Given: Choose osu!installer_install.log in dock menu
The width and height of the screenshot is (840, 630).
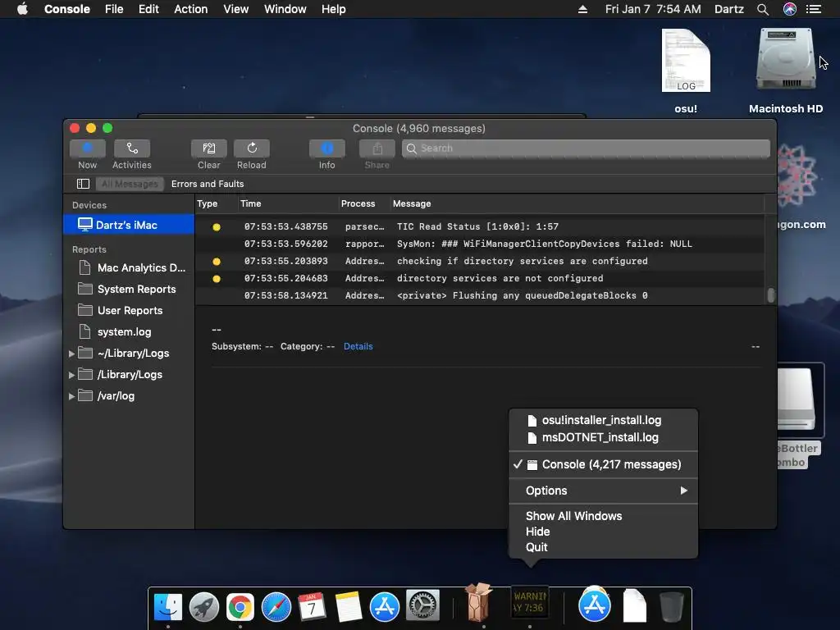Looking at the screenshot, I should [603, 420].
